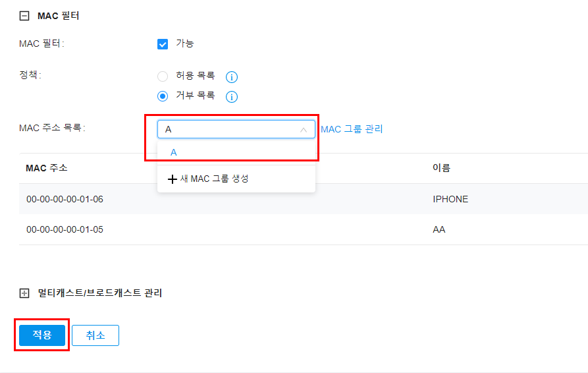Select the row 00-00-00-00-01-05

(x=304, y=229)
